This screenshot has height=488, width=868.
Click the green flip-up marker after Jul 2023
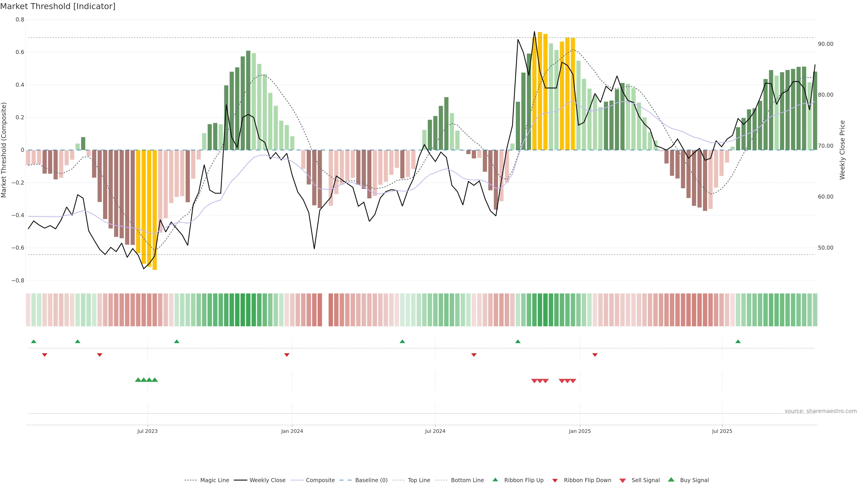(x=177, y=342)
